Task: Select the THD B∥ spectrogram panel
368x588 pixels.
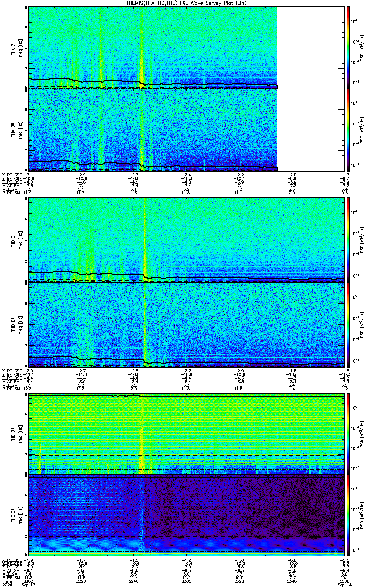Action: point(187,324)
